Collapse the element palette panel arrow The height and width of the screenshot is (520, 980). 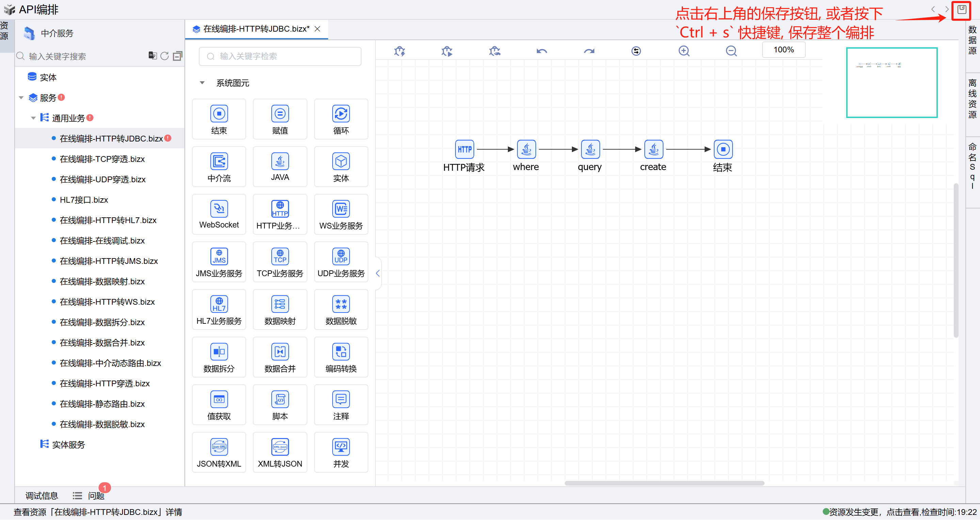pos(378,273)
